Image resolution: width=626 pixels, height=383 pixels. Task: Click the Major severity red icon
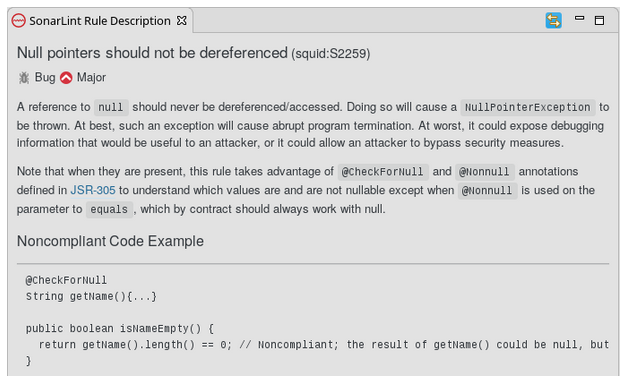[66, 77]
